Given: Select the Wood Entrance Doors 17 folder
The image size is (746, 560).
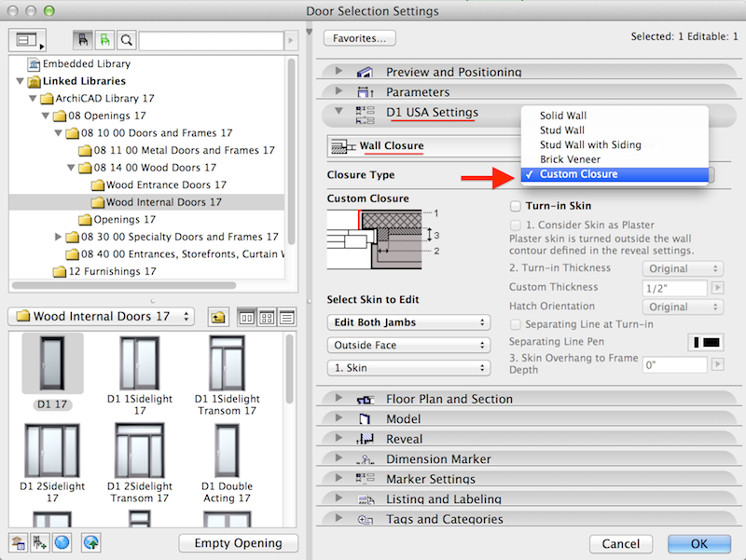Looking at the screenshot, I should click(x=159, y=184).
